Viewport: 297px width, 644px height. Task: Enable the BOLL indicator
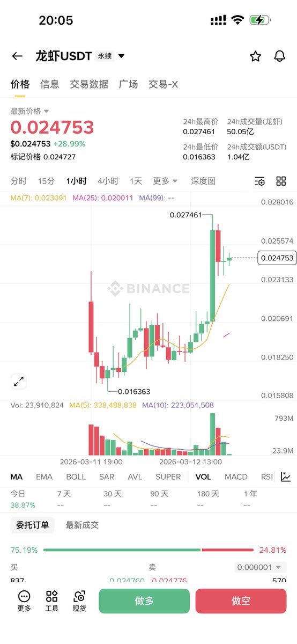(76, 477)
